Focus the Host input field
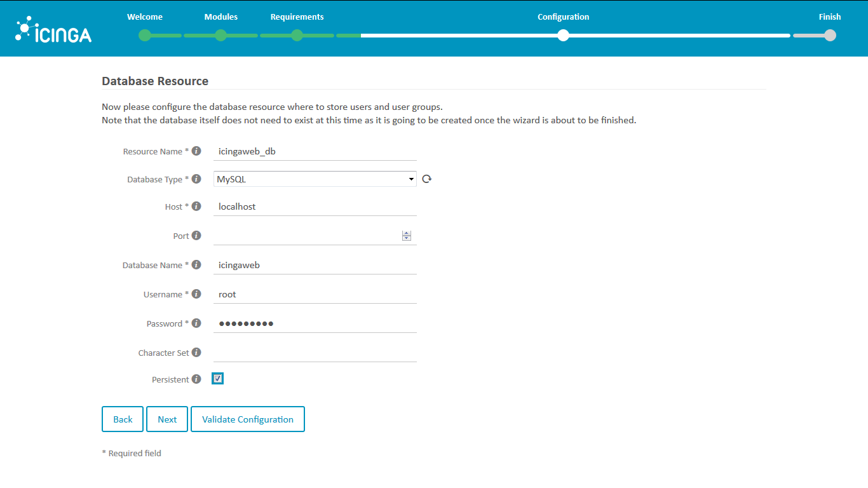The image size is (868, 488). 315,207
